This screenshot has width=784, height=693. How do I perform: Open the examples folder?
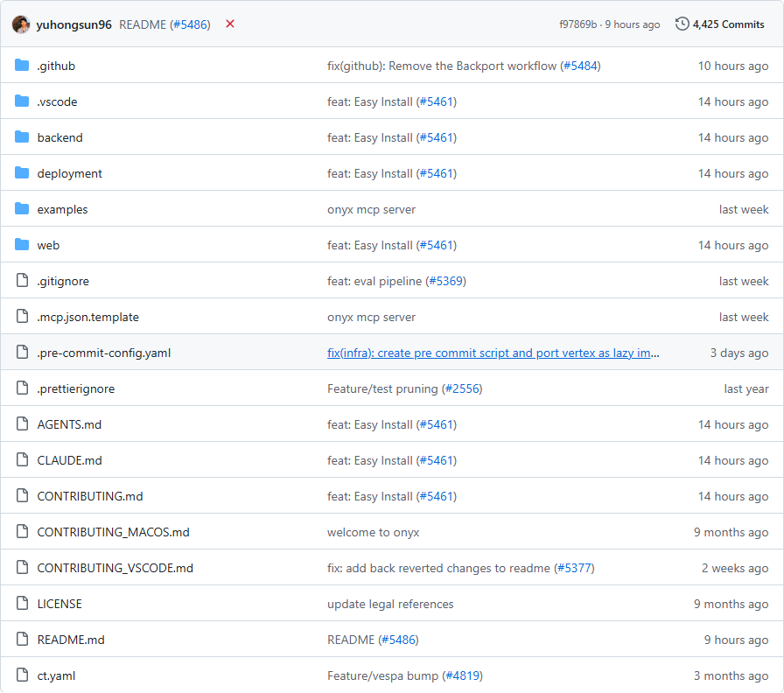click(62, 209)
